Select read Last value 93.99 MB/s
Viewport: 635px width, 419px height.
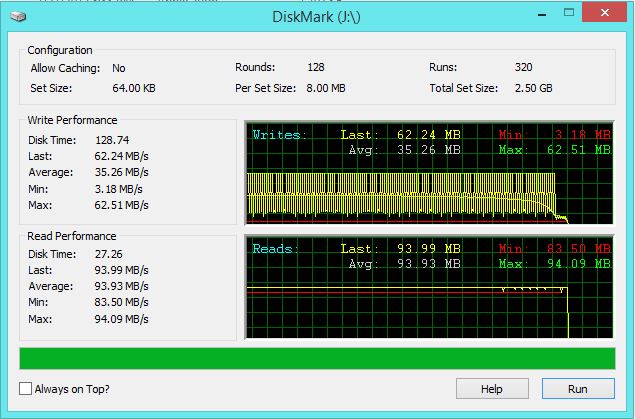[121, 270]
